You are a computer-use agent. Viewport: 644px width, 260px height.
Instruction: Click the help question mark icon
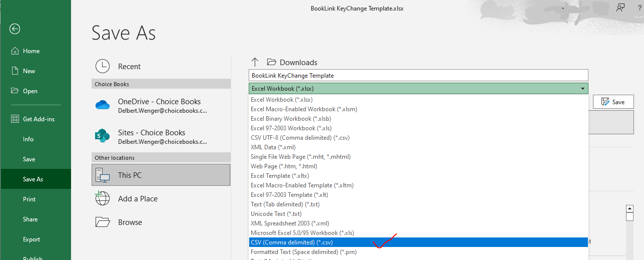639,8
